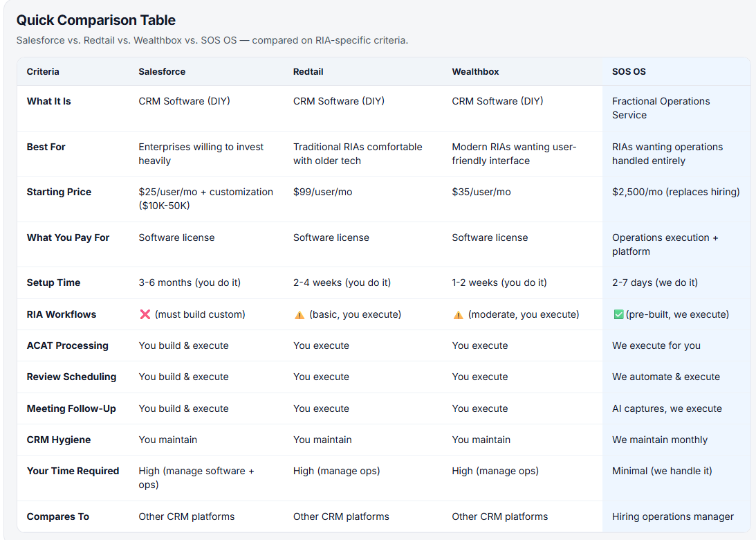Select the ACAT Processing row label

[x=67, y=345]
